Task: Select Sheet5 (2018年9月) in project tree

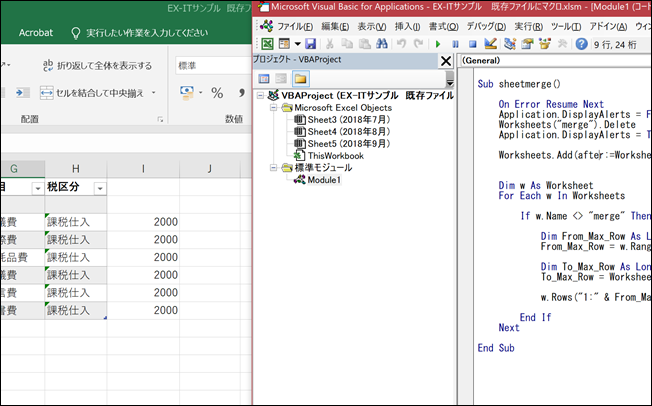Action: (x=349, y=144)
